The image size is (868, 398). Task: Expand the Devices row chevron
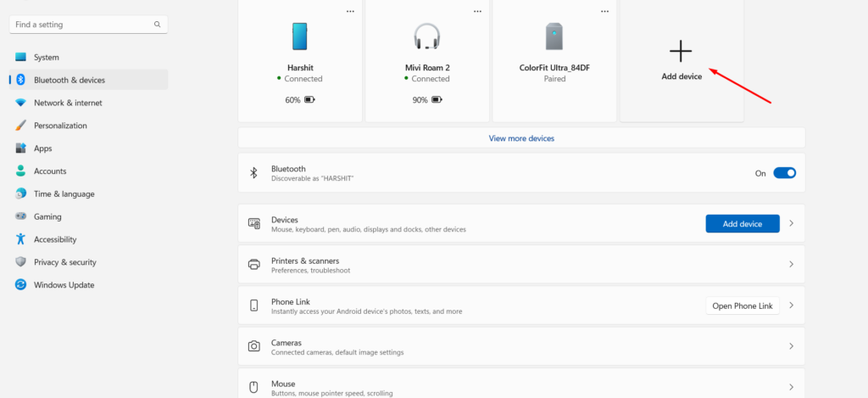(x=791, y=224)
